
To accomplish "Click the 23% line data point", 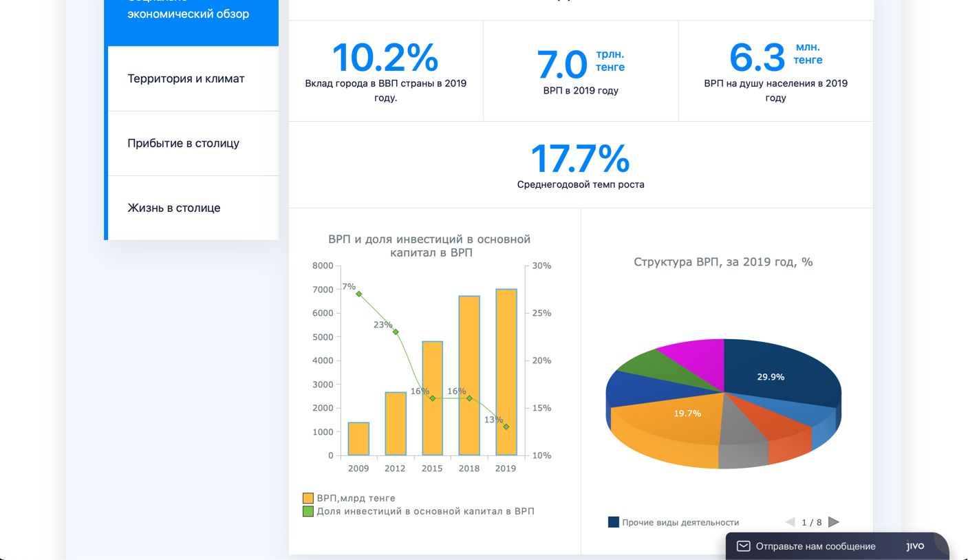I will point(396,332).
